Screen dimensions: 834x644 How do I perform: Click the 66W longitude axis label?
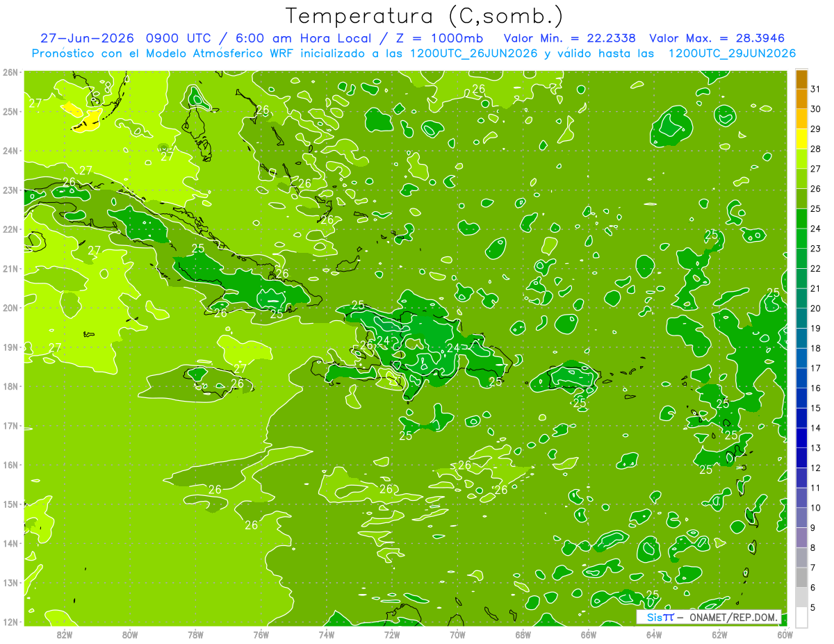tap(589, 634)
